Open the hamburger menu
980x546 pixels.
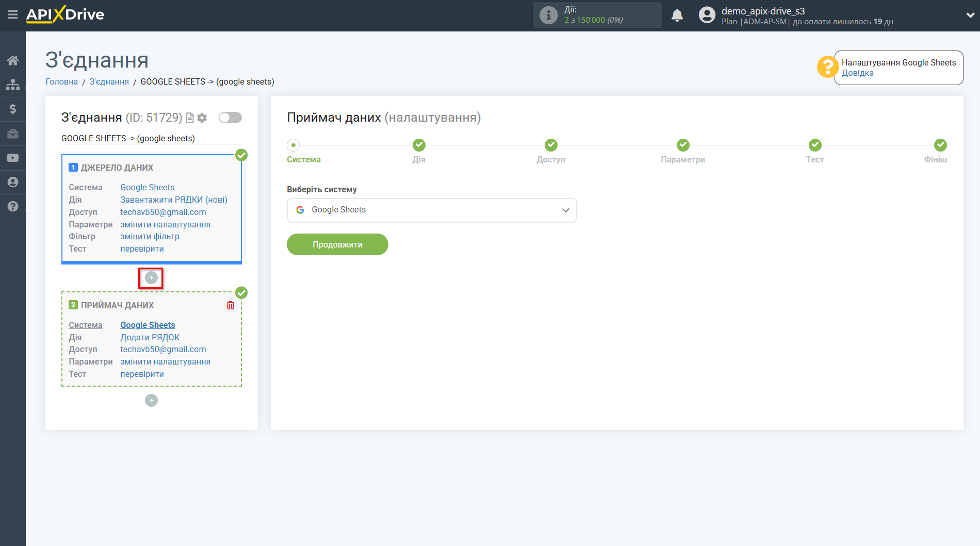pyautogui.click(x=13, y=15)
